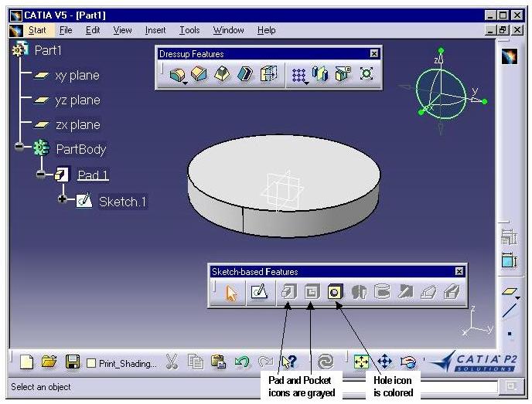Open the View menu

[122, 30]
